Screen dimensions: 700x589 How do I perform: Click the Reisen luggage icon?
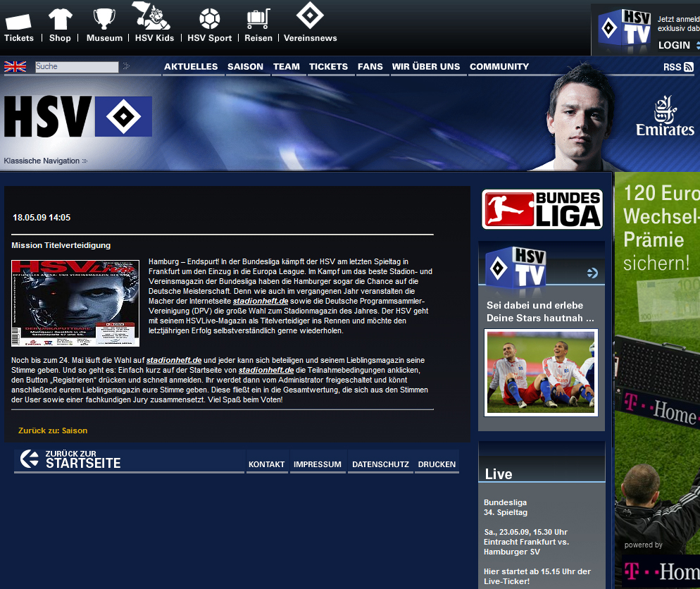point(258,19)
